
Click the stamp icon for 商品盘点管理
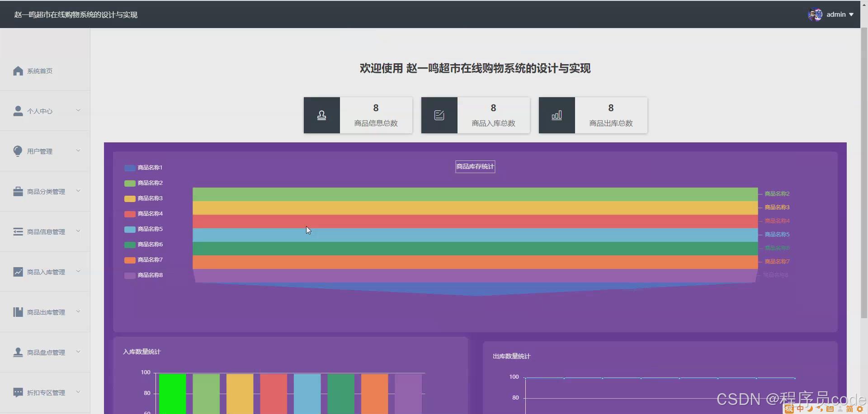click(18, 353)
